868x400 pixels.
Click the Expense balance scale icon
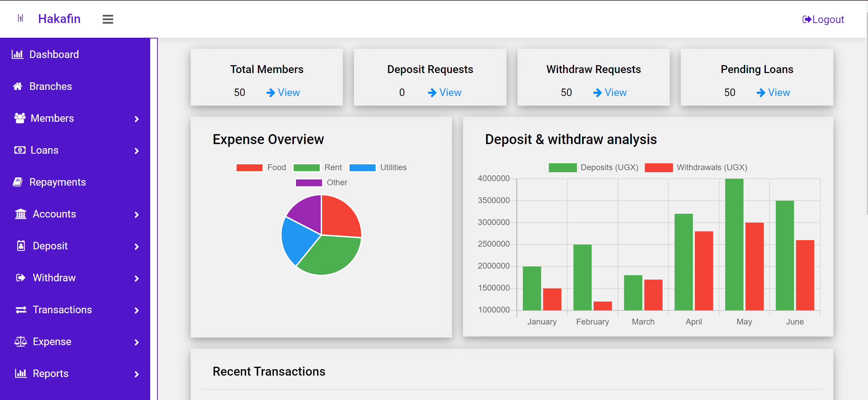coord(21,341)
